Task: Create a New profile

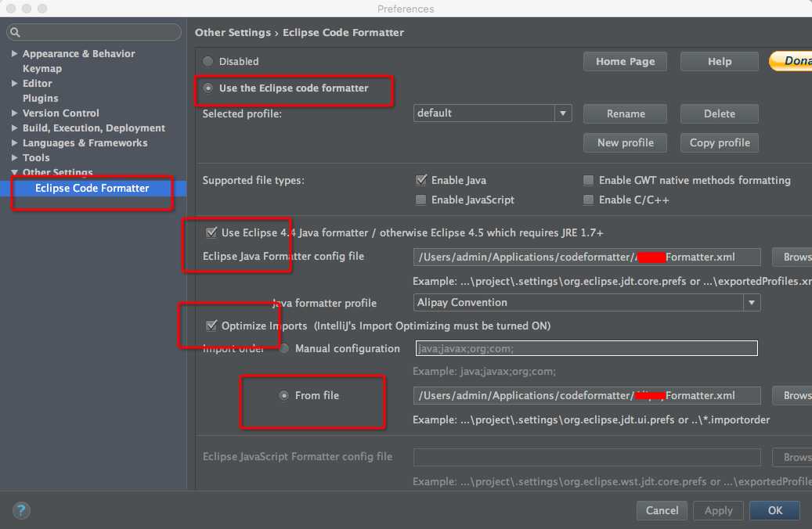Action: (x=625, y=143)
